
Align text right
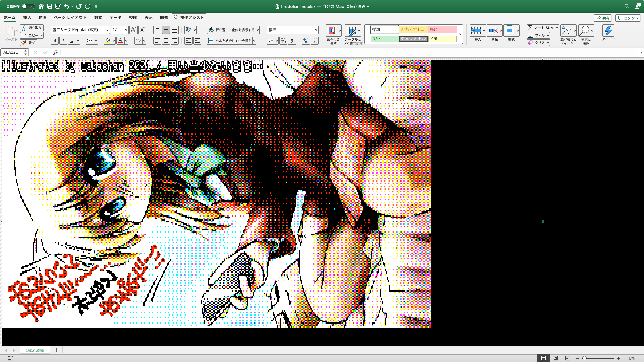pyautogui.click(x=175, y=41)
